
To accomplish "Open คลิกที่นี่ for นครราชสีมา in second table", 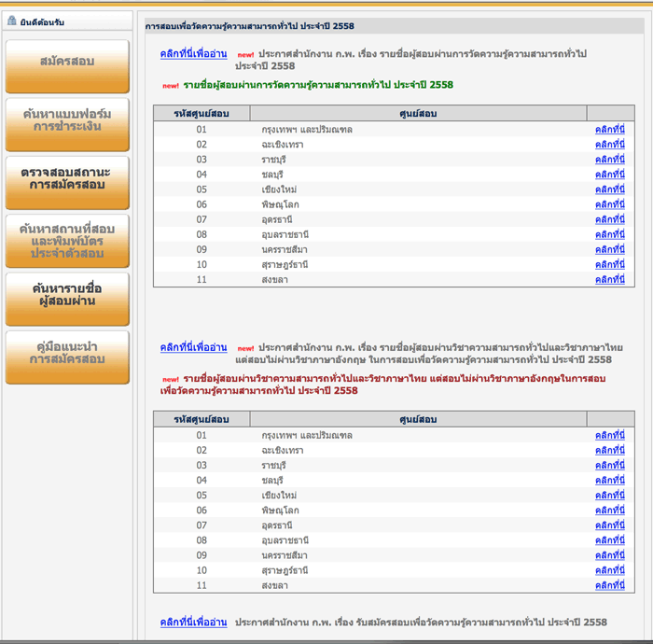I will coord(609,554).
